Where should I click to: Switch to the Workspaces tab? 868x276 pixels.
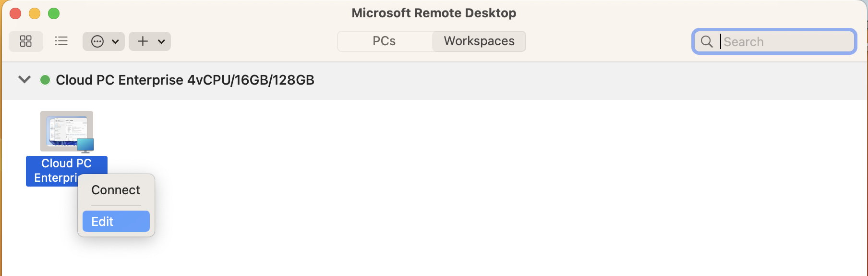click(x=479, y=41)
